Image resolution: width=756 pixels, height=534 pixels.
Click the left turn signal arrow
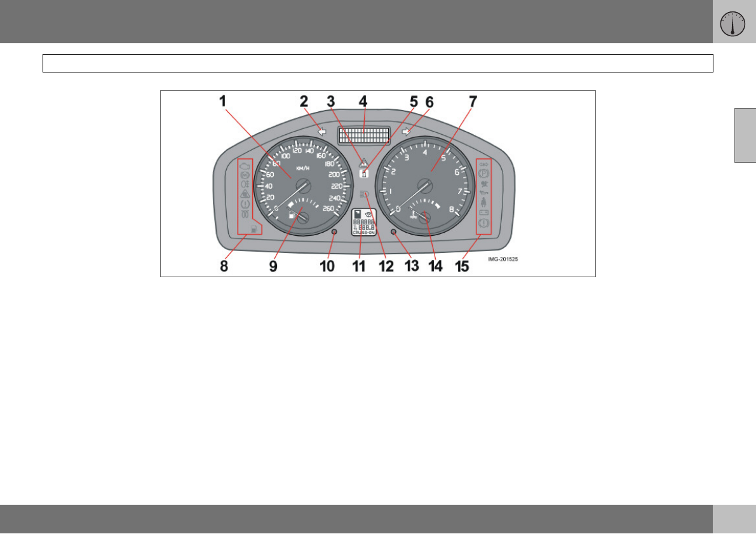(321, 132)
